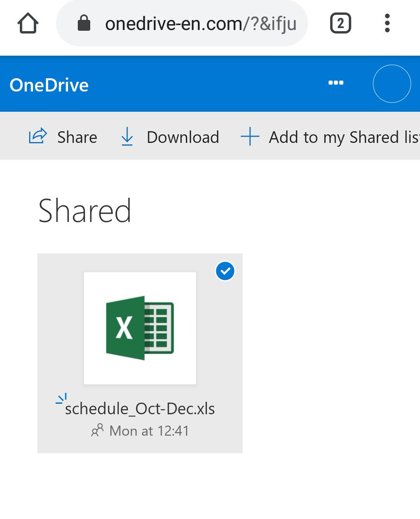
Task: Open the browser three-dot overflow menu
Action: coord(387,23)
